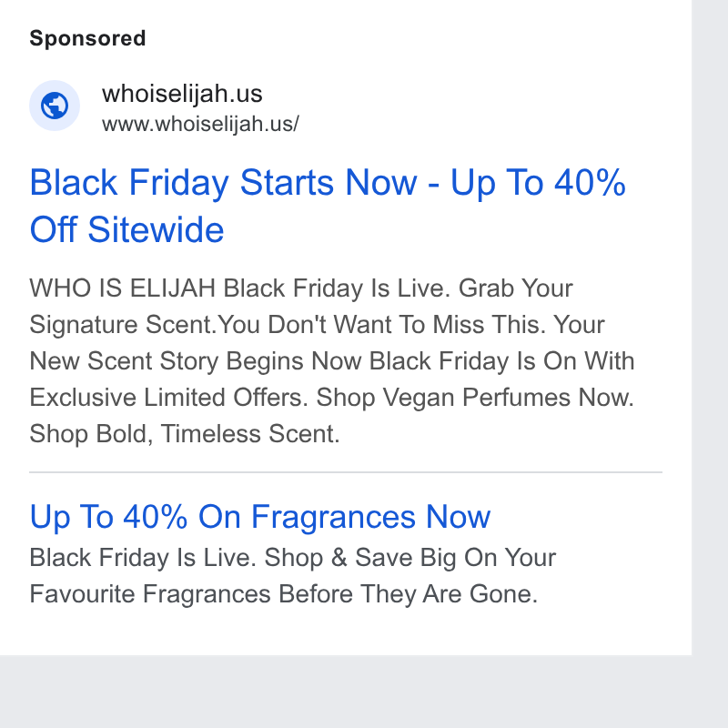Select 'New Scent Story Begins Now' text
728x728 pixels.
196,361
